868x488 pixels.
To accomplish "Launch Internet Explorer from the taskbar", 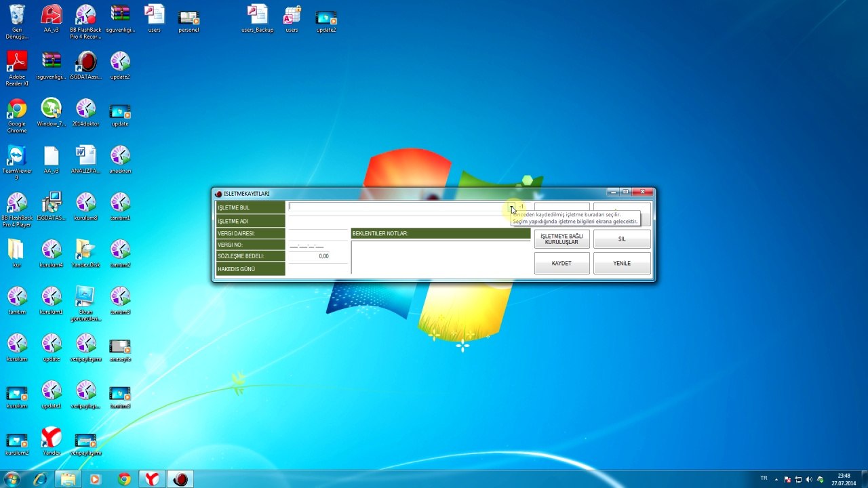I will [40, 479].
